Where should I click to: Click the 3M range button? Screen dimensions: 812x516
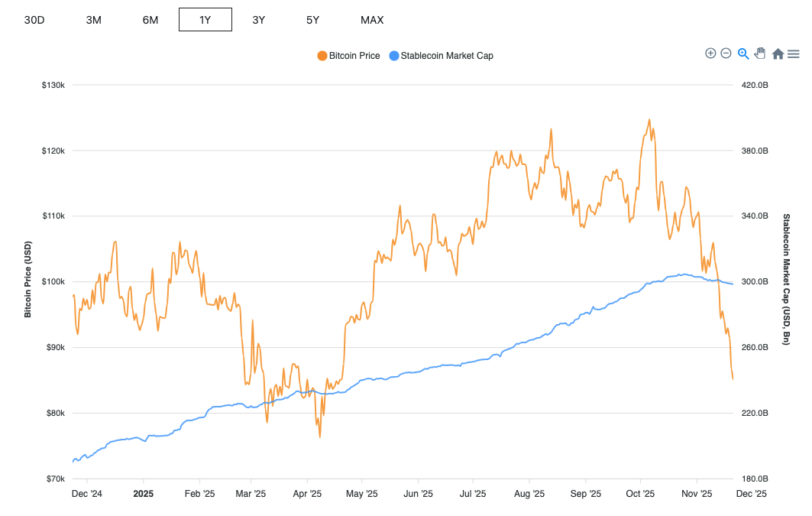[x=93, y=20]
